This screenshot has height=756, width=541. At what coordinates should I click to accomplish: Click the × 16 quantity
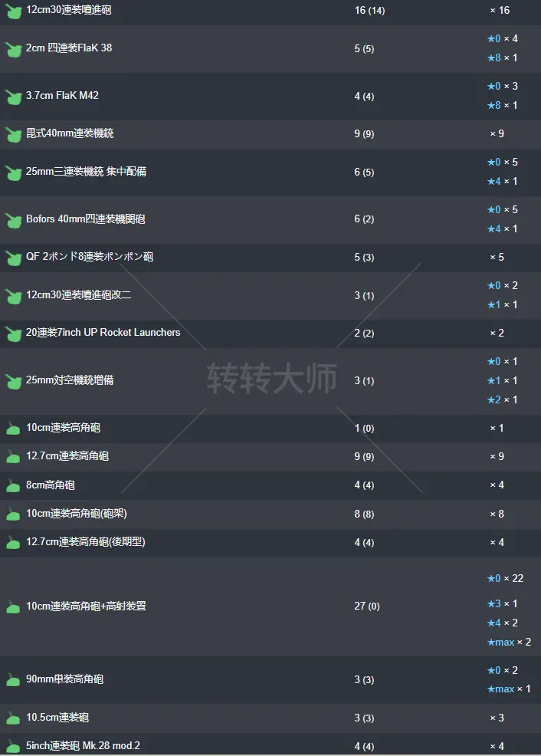pos(500,10)
